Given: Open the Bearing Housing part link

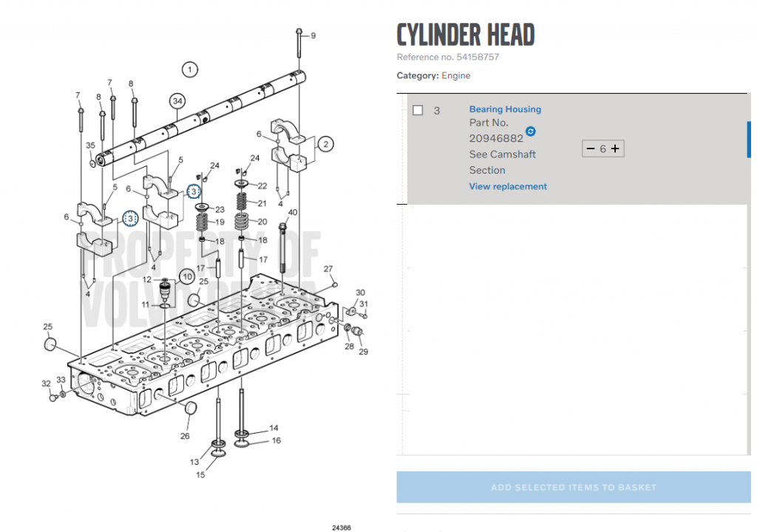Looking at the screenshot, I should [505, 109].
